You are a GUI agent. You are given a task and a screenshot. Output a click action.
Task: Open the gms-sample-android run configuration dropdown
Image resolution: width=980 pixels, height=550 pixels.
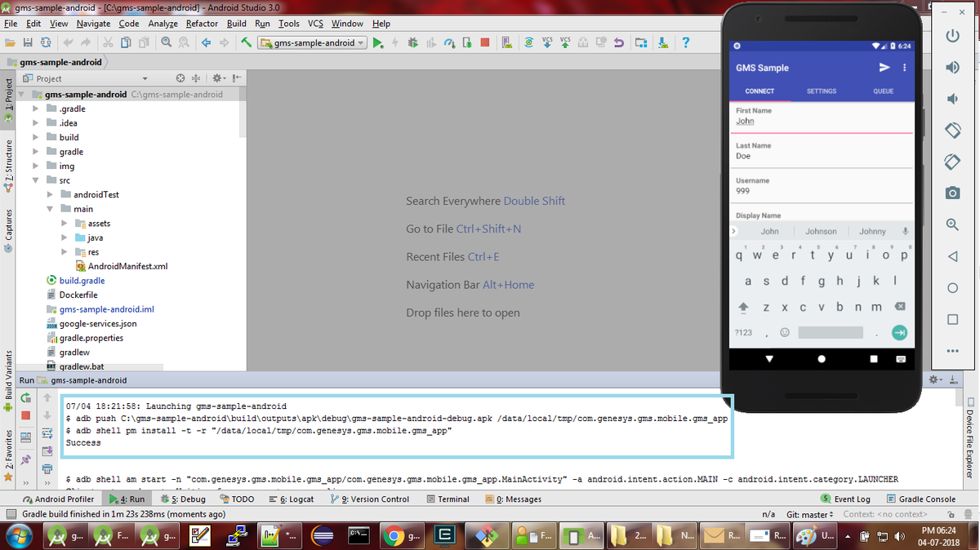point(310,43)
